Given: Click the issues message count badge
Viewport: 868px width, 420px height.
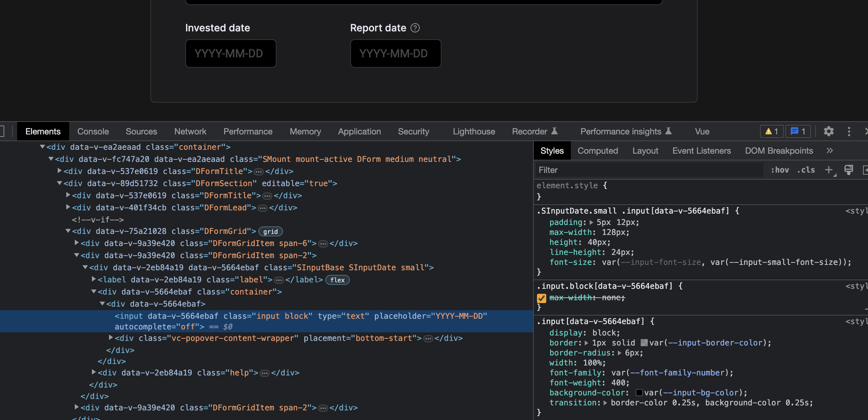Looking at the screenshot, I should coord(798,132).
